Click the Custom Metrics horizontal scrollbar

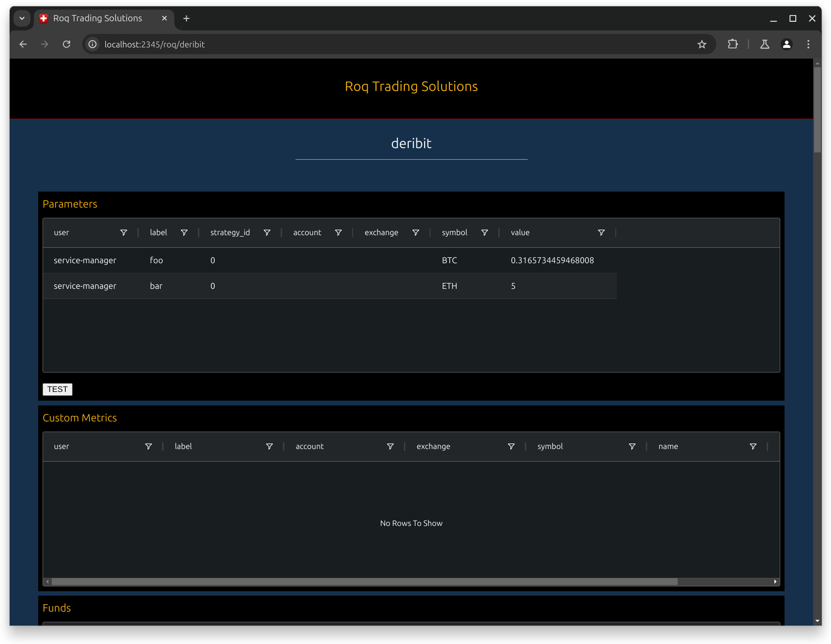click(x=365, y=582)
